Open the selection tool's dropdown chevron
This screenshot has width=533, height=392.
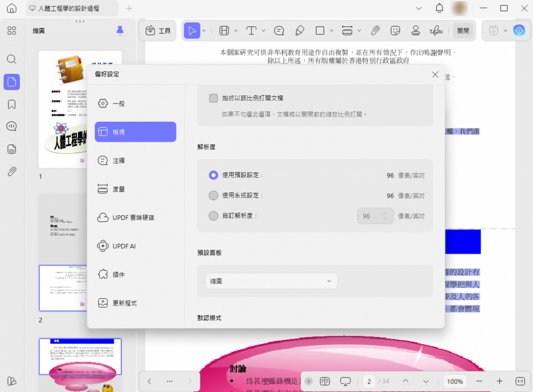tap(204, 31)
